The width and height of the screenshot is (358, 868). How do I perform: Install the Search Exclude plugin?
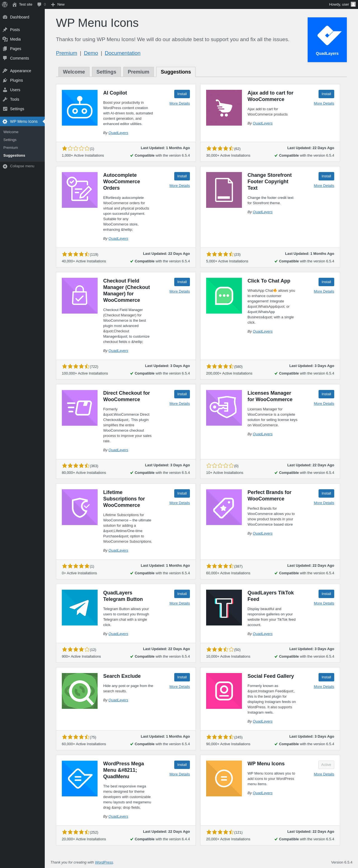click(182, 677)
